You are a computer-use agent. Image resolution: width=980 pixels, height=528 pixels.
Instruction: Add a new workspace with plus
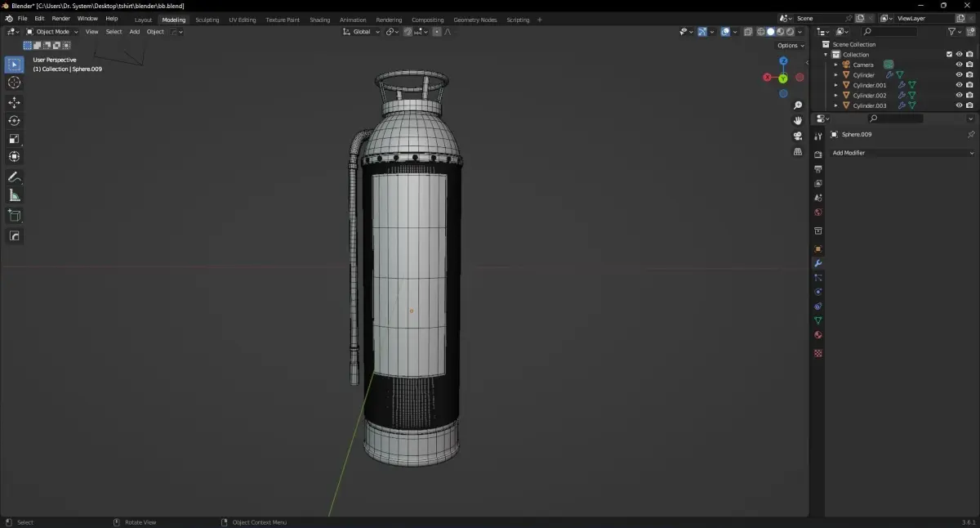pos(539,20)
